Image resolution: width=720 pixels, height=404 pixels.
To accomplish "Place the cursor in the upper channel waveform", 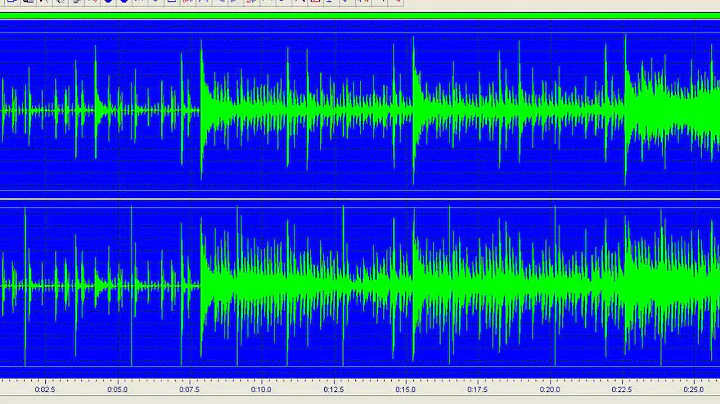I will pyautogui.click(x=360, y=110).
